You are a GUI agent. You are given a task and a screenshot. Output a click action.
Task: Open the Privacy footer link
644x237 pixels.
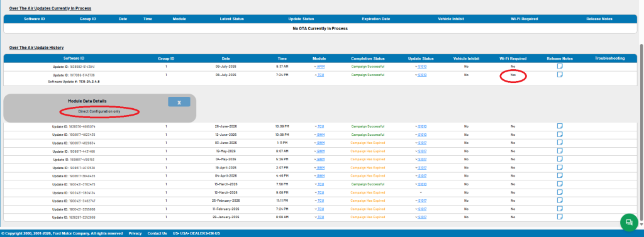pyautogui.click(x=135, y=233)
